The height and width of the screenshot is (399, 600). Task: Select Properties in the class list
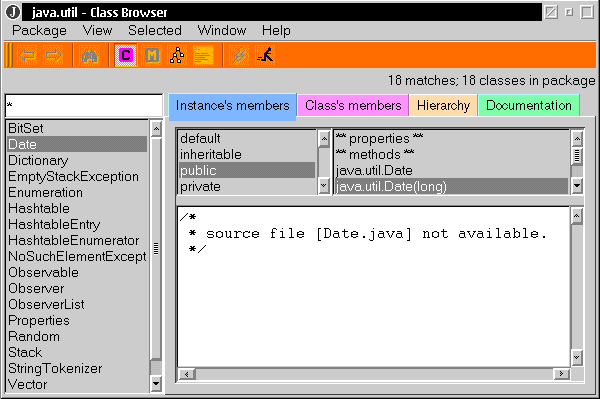[77, 321]
